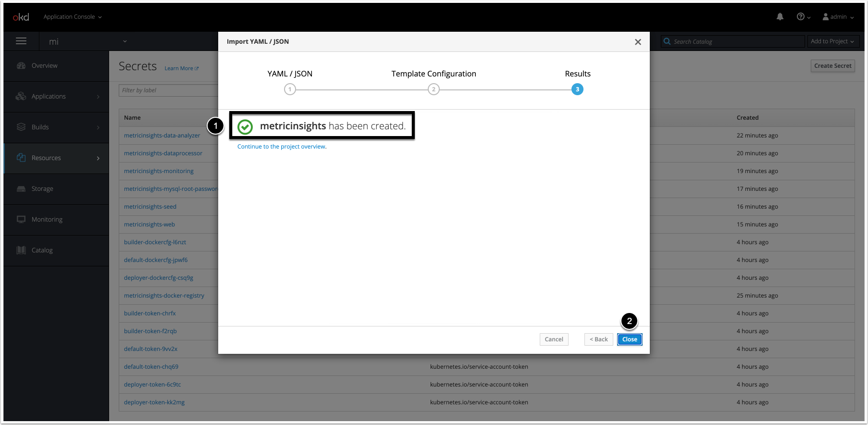
Task: Click the Create Secret button
Action: [x=832, y=66]
